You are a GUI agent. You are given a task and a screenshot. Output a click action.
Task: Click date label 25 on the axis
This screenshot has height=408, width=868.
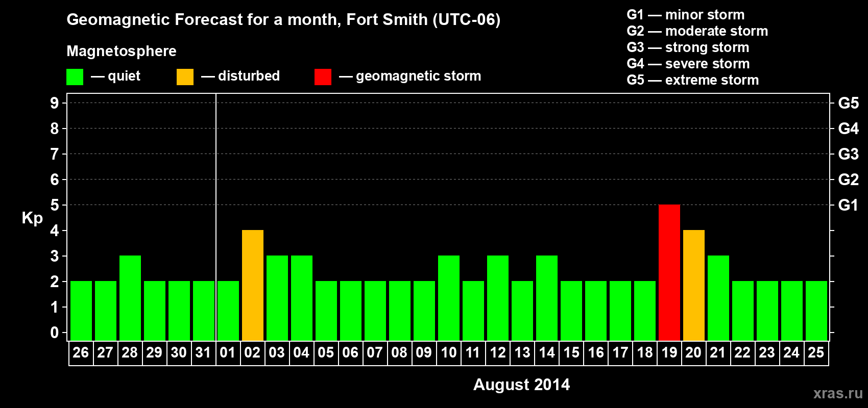(x=816, y=352)
